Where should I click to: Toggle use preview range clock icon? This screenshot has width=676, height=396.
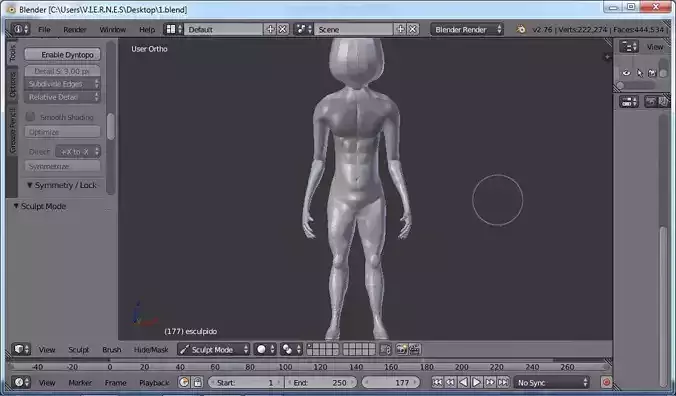point(184,382)
